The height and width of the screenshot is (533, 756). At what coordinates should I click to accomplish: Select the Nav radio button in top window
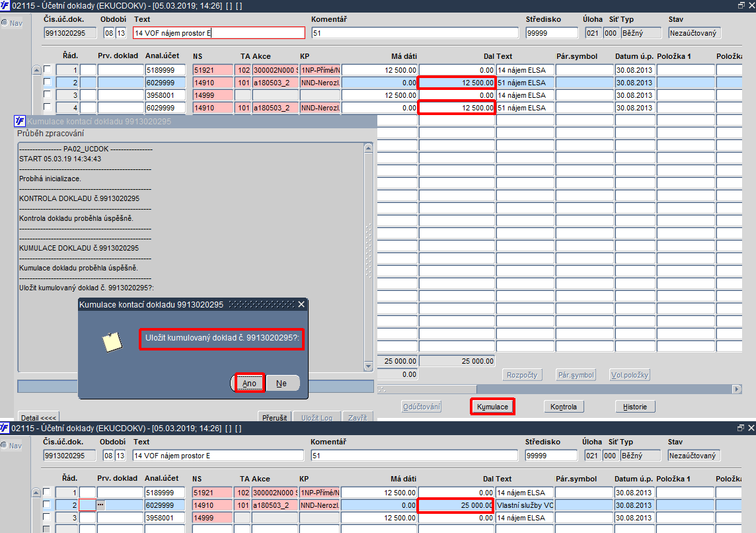(5, 22)
